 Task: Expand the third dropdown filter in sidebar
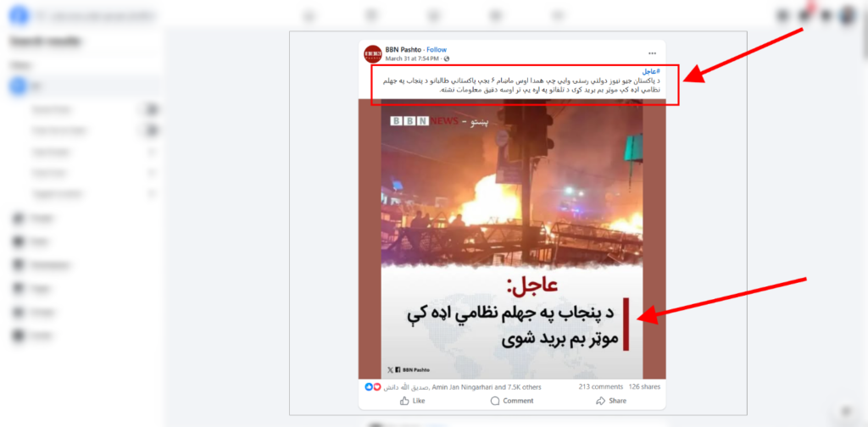(151, 194)
